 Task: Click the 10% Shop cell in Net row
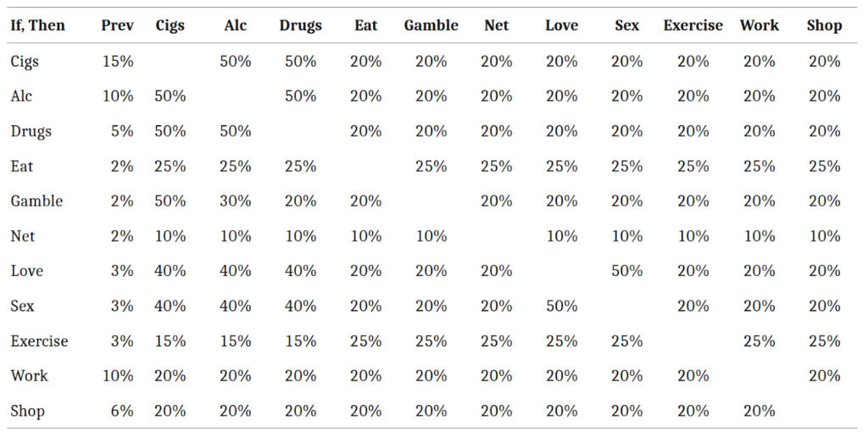point(824,235)
